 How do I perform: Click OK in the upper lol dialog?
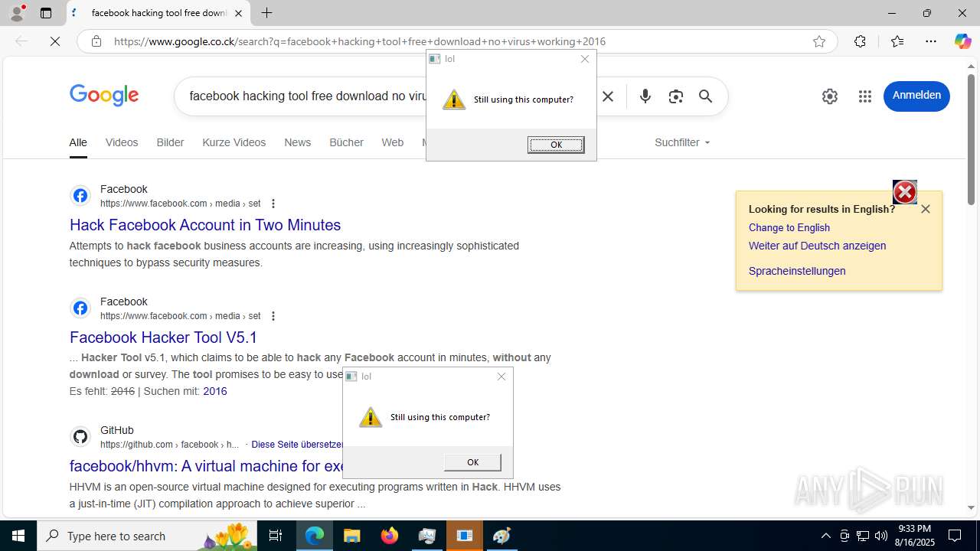[556, 145]
